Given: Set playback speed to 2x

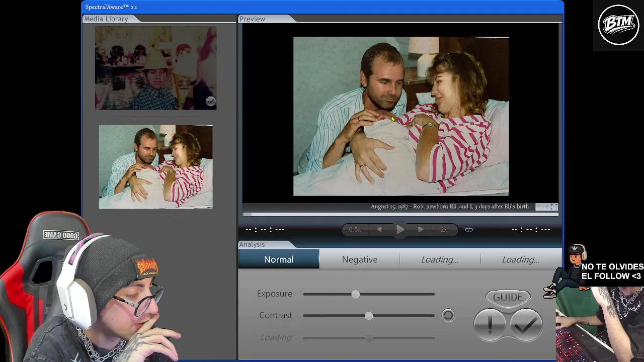Looking at the screenshot, I should [444, 230].
